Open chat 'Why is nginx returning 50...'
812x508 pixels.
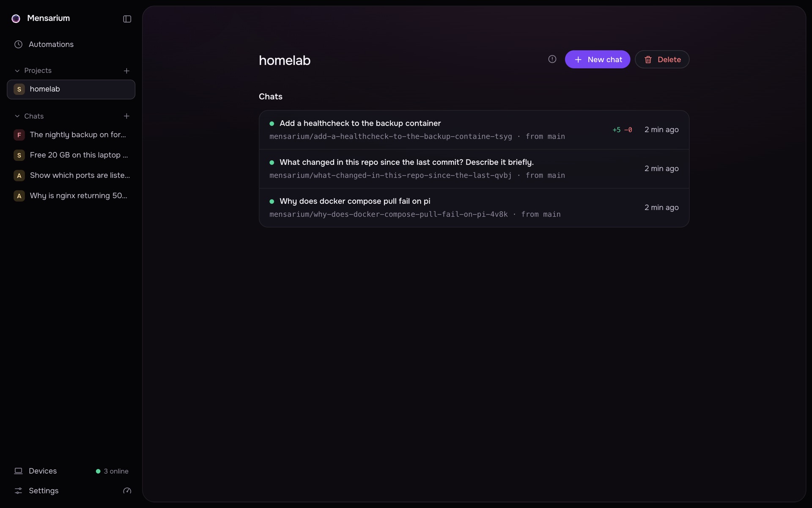pyautogui.click(x=71, y=196)
